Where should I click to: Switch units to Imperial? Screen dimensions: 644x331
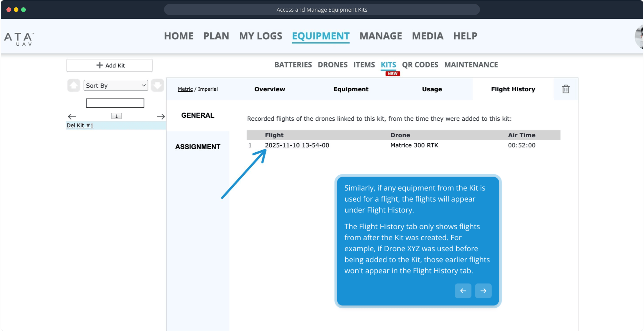208,89
